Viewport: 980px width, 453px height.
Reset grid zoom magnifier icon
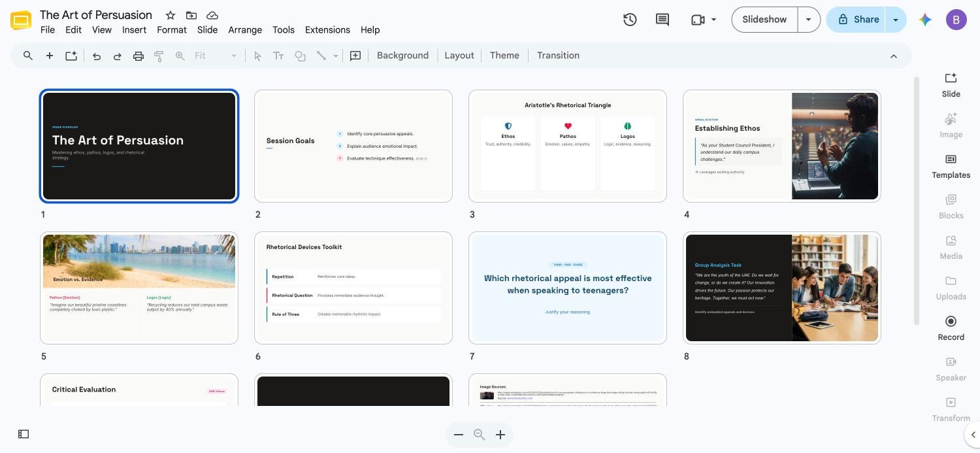[x=480, y=435]
